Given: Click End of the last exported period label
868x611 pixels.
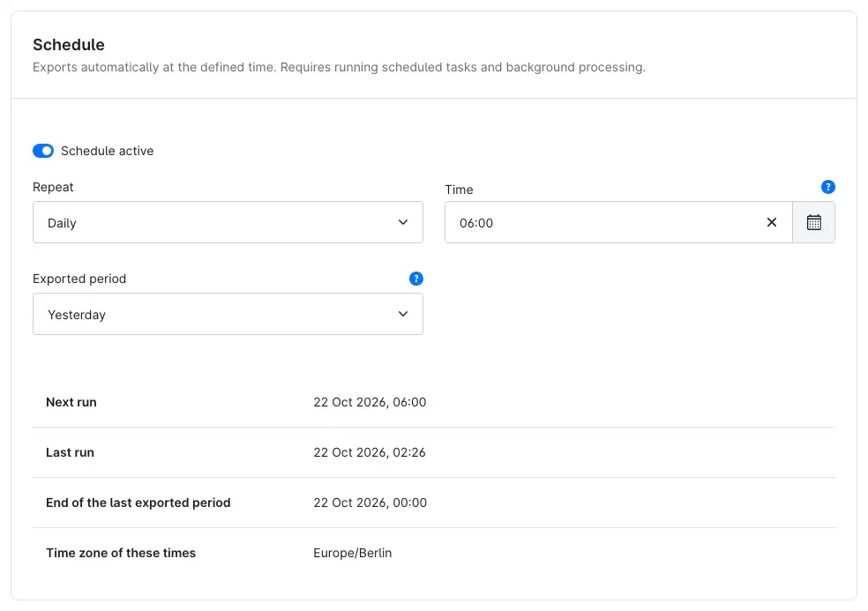Looking at the screenshot, I should (138, 503).
